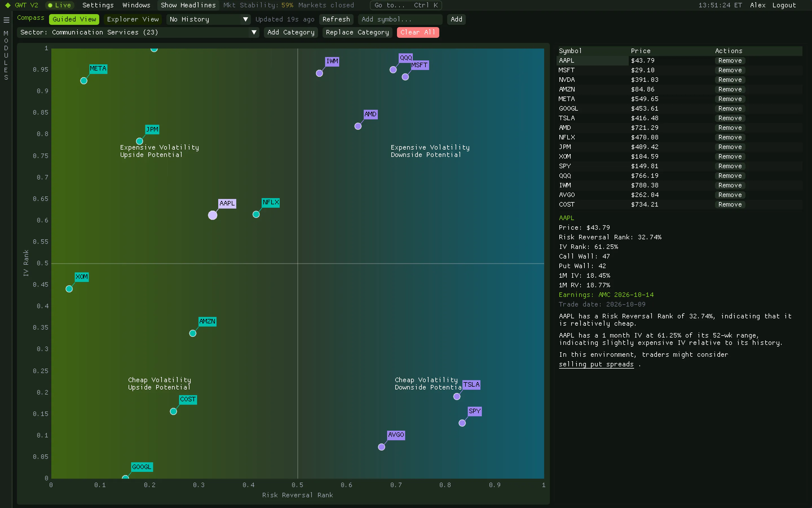Open the Windows menu
The width and height of the screenshot is (812, 508).
(x=136, y=5)
